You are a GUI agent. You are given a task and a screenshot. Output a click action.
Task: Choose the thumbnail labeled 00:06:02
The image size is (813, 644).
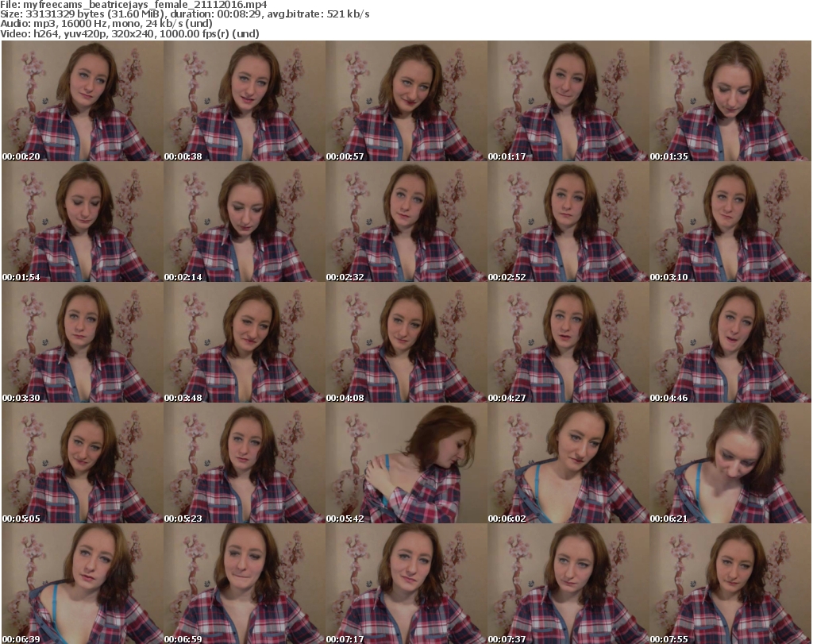[568, 463]
